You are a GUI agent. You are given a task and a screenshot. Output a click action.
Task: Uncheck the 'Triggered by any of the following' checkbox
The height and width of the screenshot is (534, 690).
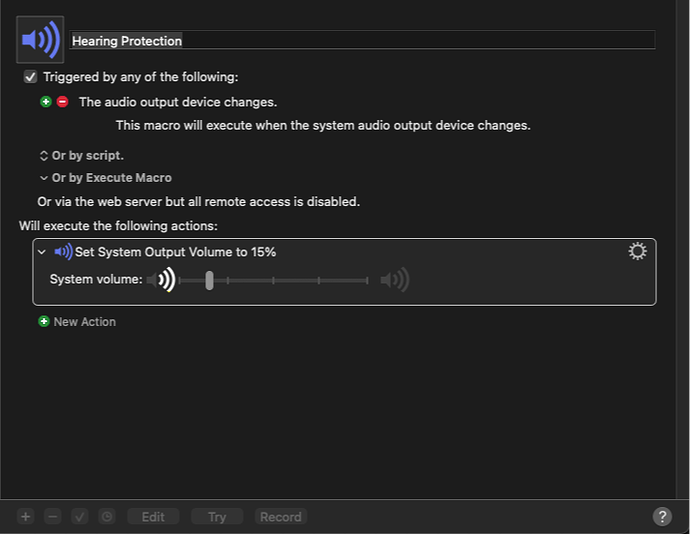click(x=31, y=77)
